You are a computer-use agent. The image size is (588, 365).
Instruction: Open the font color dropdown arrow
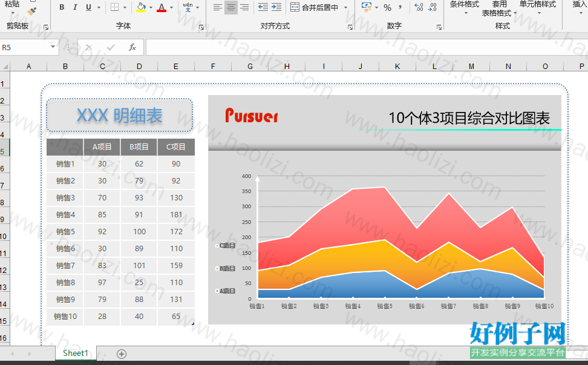point(171,7)
